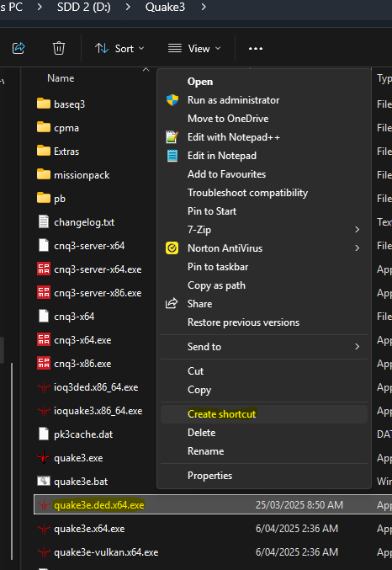Choose Pin to Start
This screenshot has width=392, height=570.
212,211
